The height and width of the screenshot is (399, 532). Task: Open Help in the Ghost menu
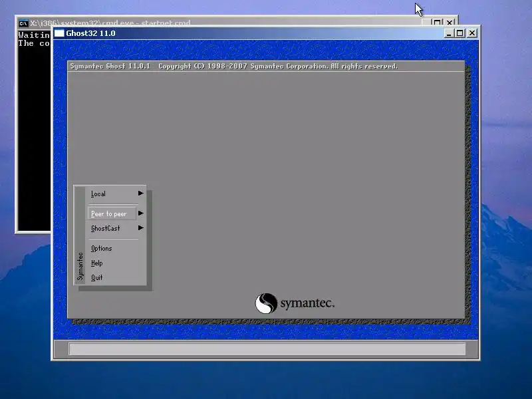[96, 263]
